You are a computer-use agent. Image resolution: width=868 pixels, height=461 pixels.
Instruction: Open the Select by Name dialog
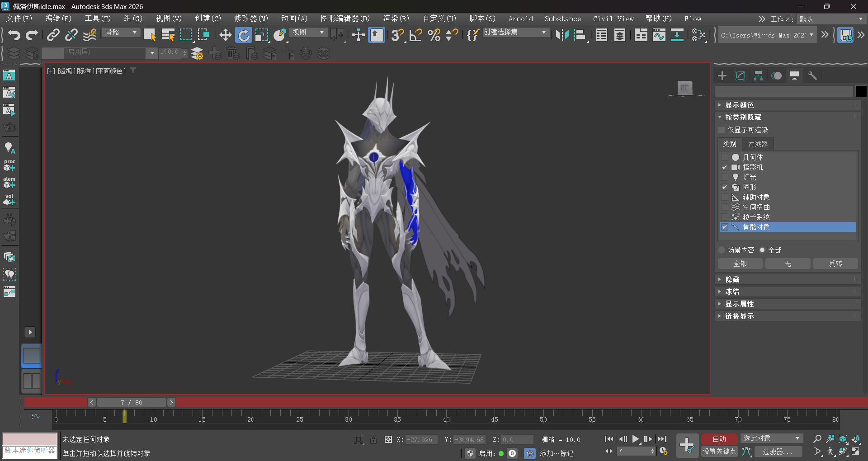tap(168, 35)
